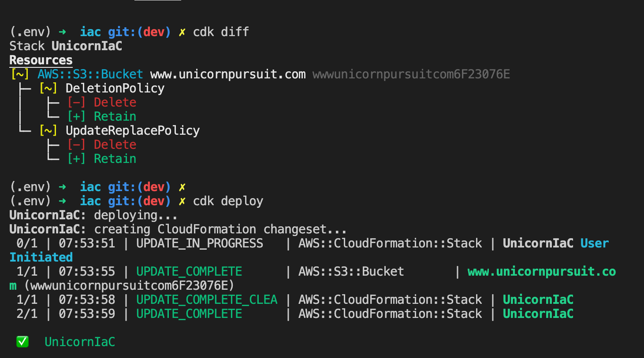Click the UPDATE_COMPLETE_CLEA status text

(x=207, y=300)
